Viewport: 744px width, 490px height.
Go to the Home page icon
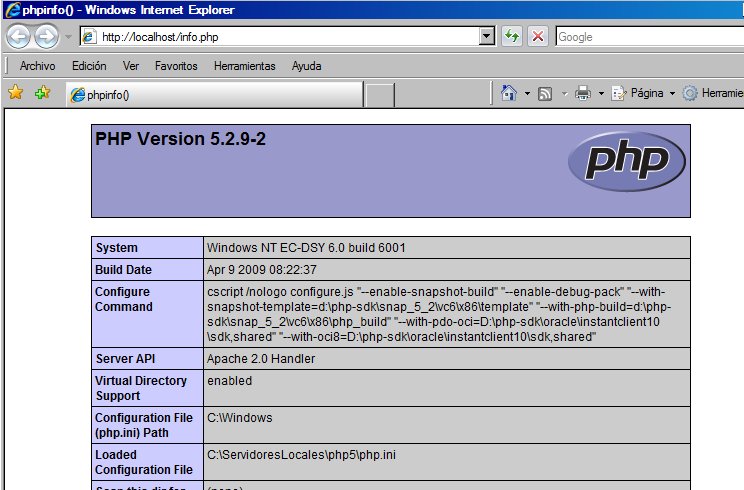click(509, 93)
